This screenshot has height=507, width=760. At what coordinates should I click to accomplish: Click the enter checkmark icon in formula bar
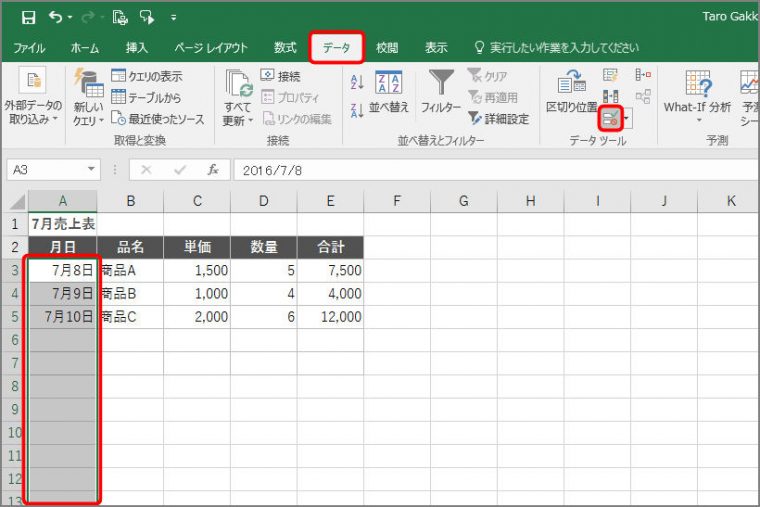coord(180,170)
